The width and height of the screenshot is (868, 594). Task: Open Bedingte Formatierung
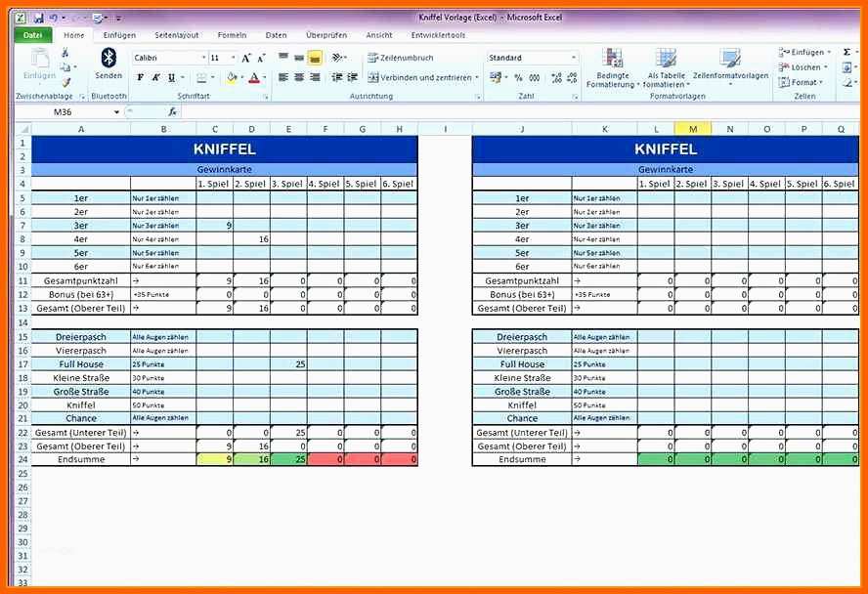(613, 66)
